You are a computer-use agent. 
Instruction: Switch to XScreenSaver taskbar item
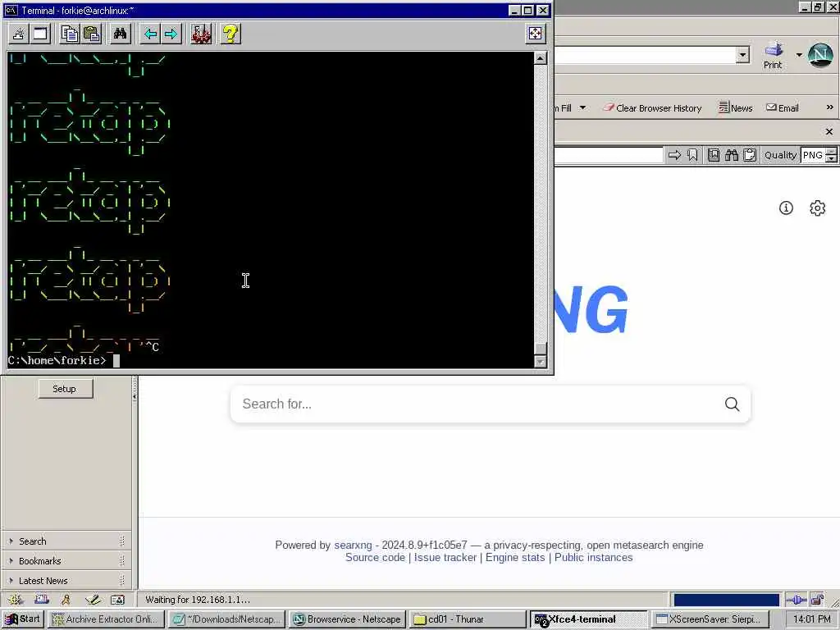710,619
